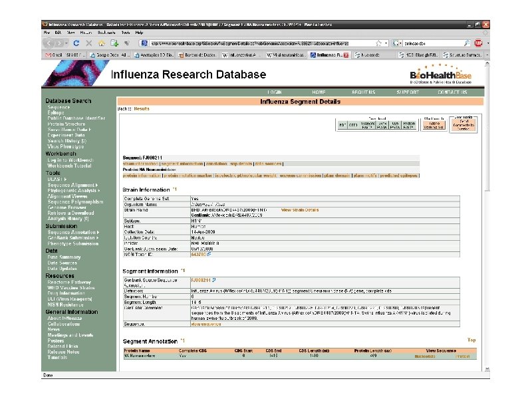Screen dimensions: 532x399
Task: Click the Results link next to Back to
Action: tap(142, 109)
